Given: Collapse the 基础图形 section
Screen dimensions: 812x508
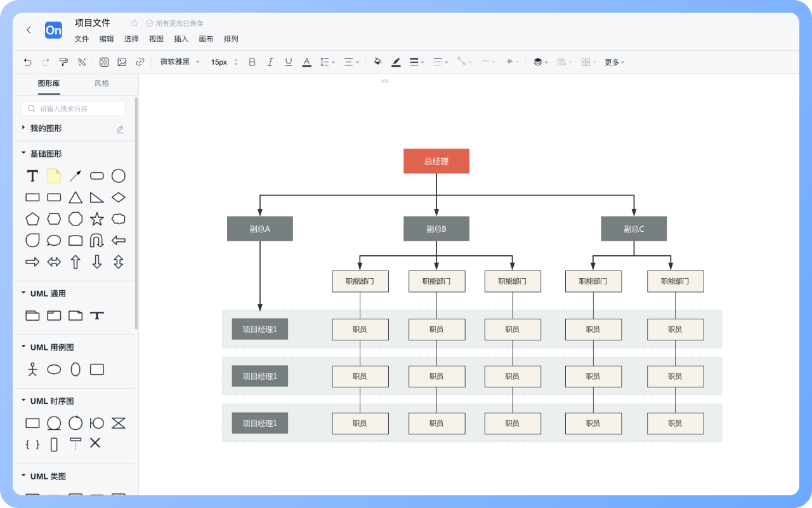Looking at the screenshot, I should (23, 154).
